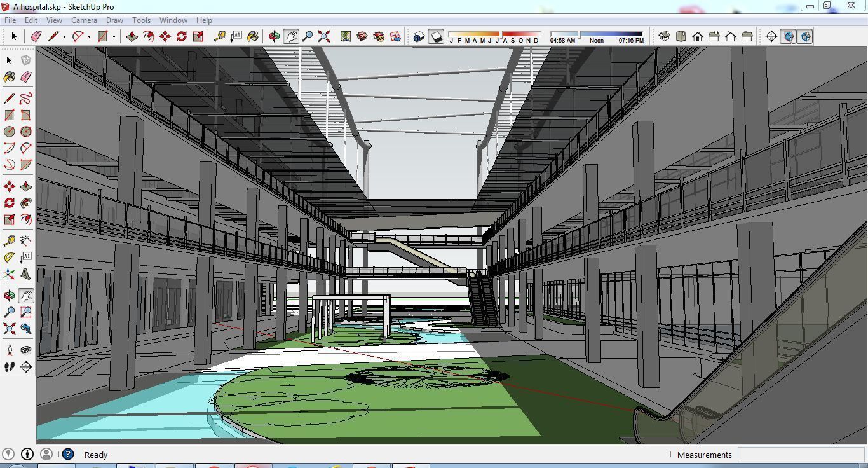Select the Orbit tool in top toolbar

[275, 36]
